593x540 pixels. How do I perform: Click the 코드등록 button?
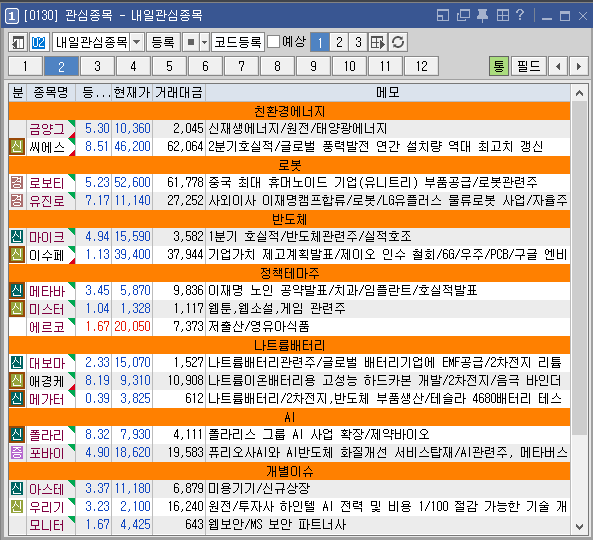click(238, 42)
